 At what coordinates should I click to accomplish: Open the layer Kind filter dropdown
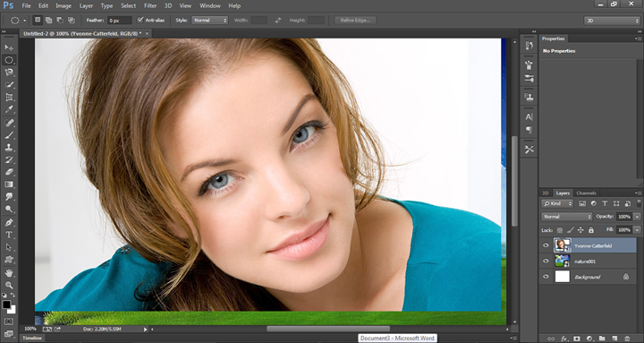click(557, 203)
